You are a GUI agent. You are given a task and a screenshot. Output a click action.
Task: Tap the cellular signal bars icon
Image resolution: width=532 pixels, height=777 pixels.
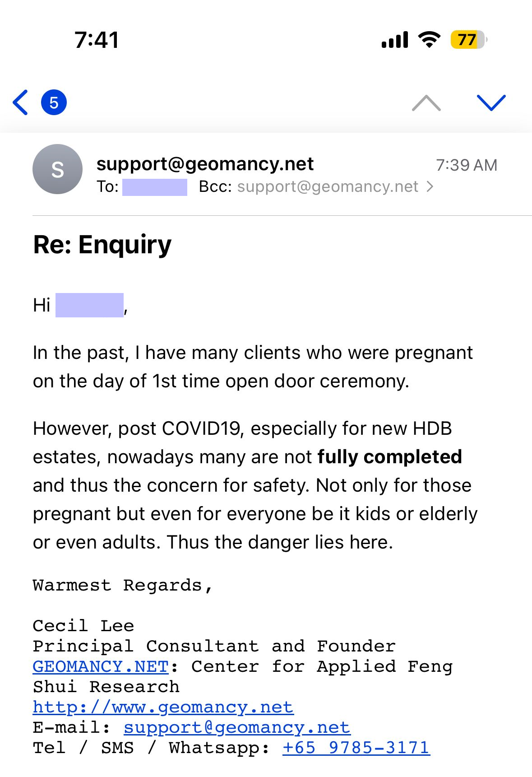(395, 40)
